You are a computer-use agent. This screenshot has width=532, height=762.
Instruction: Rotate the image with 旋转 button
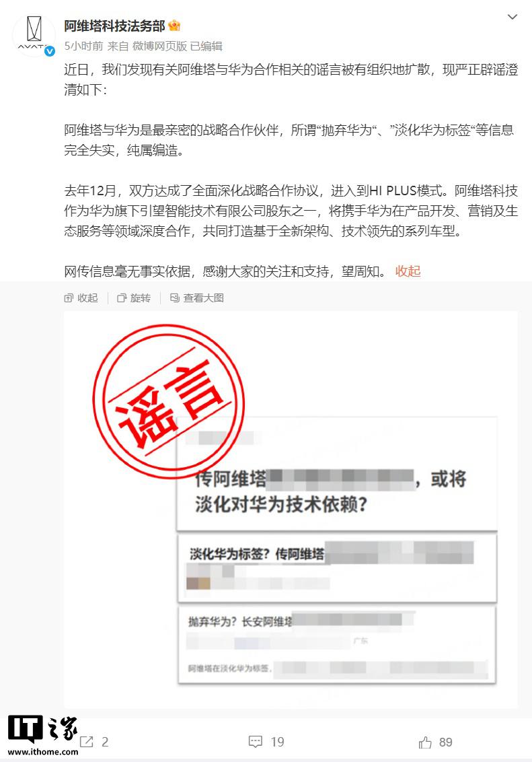(x=134, y=298)
